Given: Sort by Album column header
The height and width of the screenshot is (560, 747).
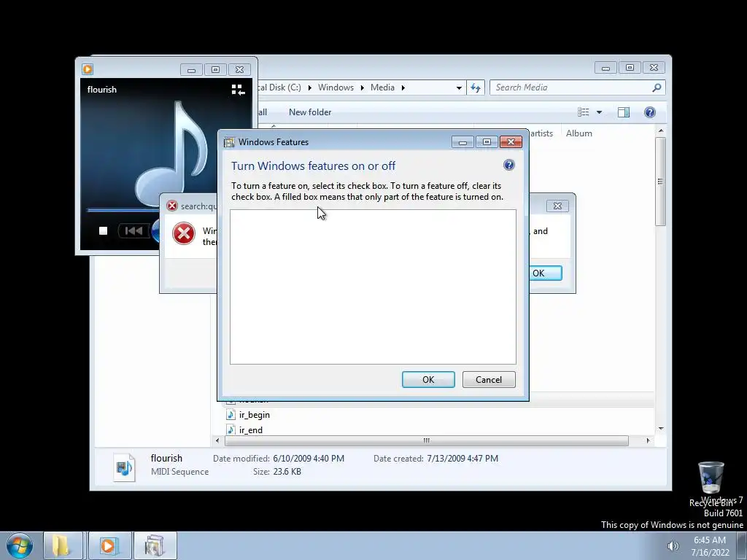Looking at the screenshot, I should point(578,133).
